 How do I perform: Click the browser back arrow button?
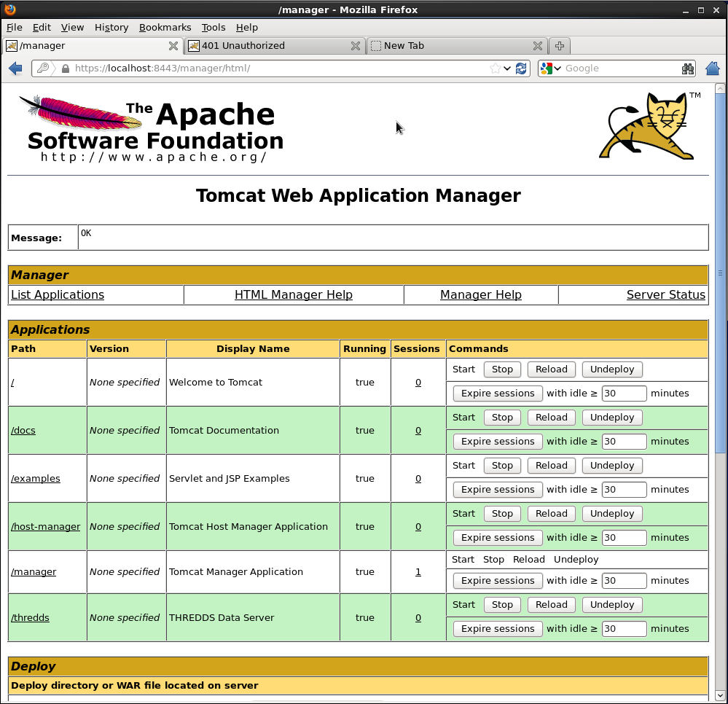pyautogui.click(x=15, y=69)
